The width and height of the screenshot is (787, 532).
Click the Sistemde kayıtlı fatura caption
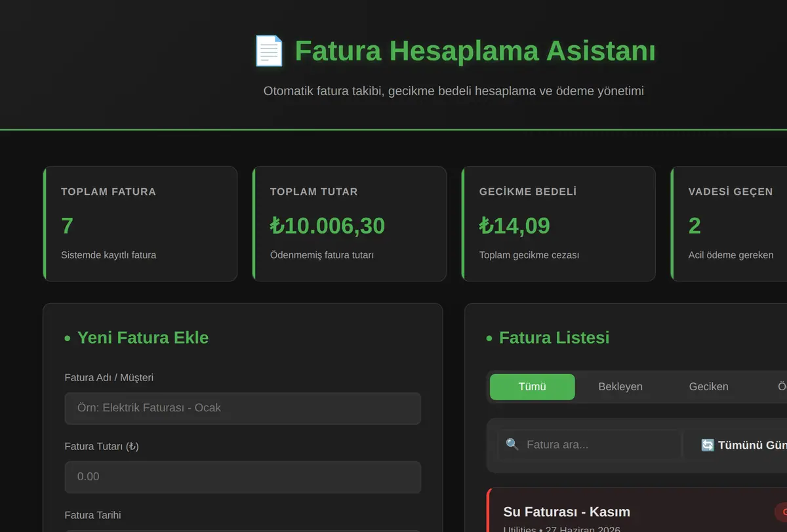pos(109,255)
